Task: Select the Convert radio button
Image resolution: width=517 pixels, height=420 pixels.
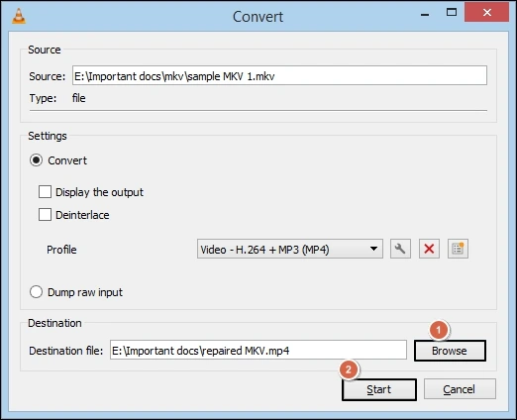Action: click(x=36, y=160)
